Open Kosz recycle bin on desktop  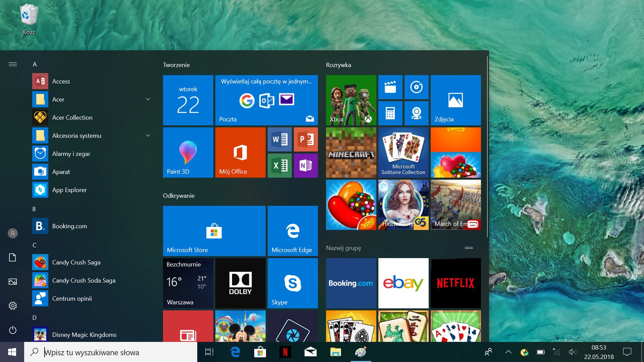pyautogui.click(x=29, y=19)
